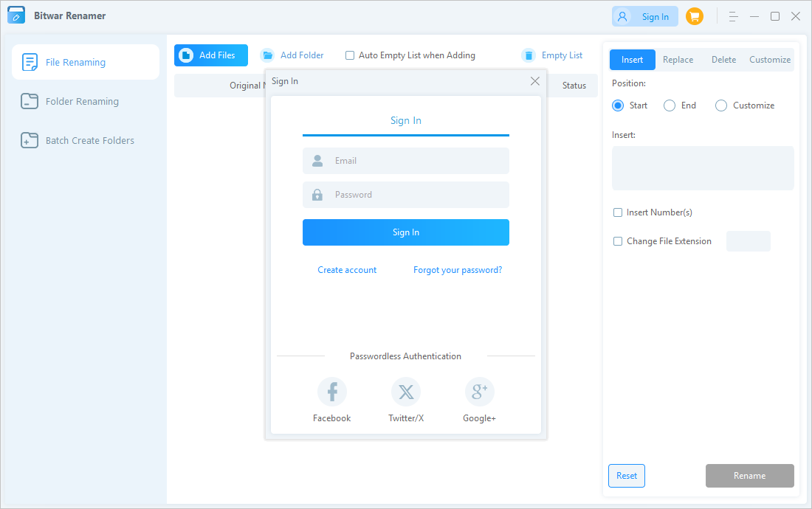Switch to the Delete tab

pyautogui.click(x=723, y=60)
